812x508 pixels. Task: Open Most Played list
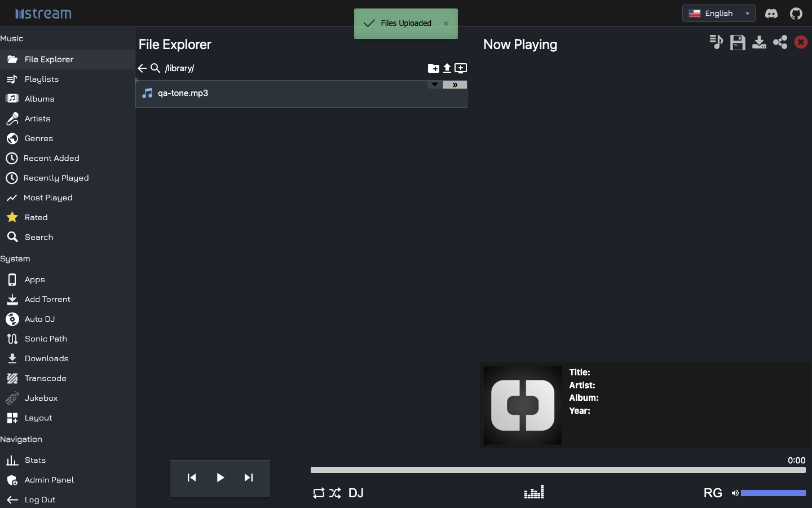(67, 198)
